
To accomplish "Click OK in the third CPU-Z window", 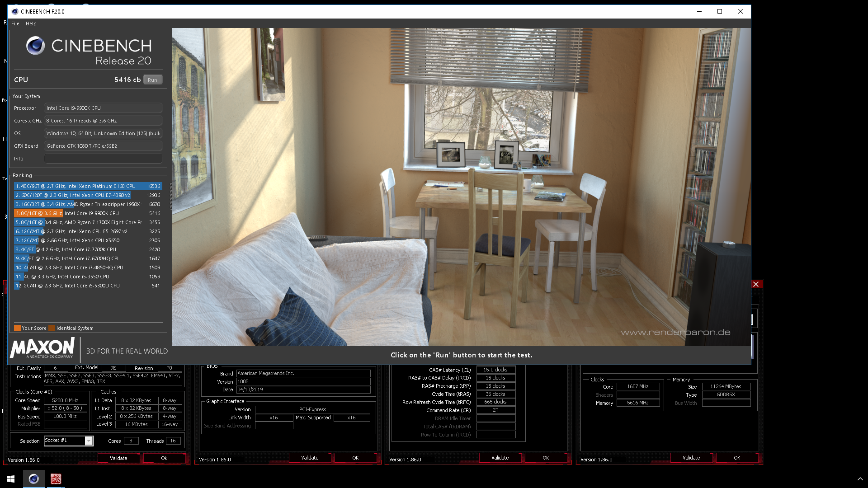I will tap(546, 458).
